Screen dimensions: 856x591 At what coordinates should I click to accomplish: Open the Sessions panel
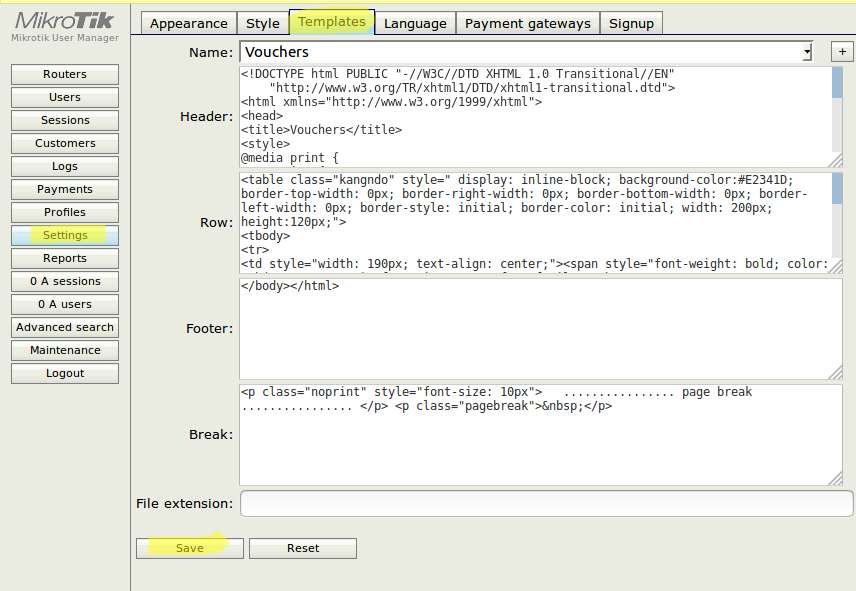(64, 120)
